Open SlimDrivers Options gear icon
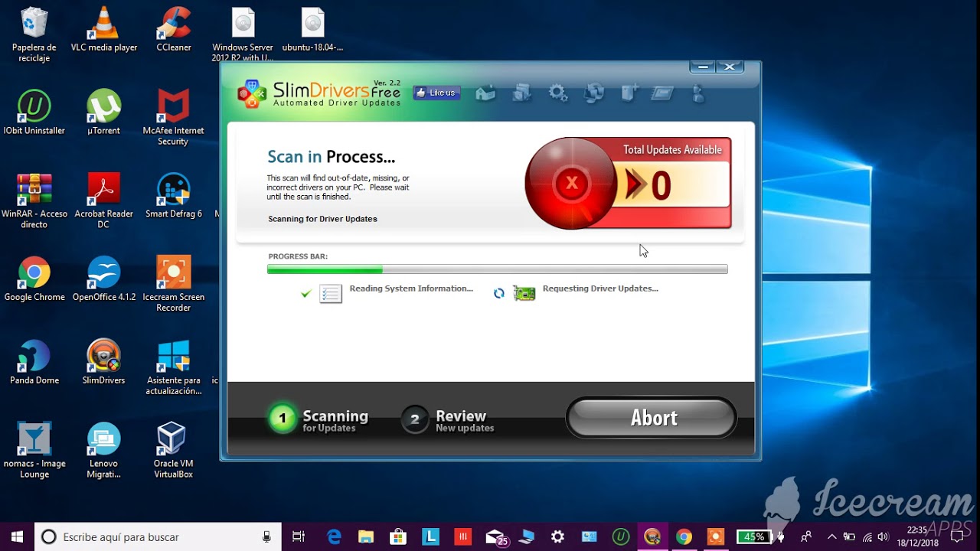This screenshot has height=551, width=980. (x=558, y=93)
